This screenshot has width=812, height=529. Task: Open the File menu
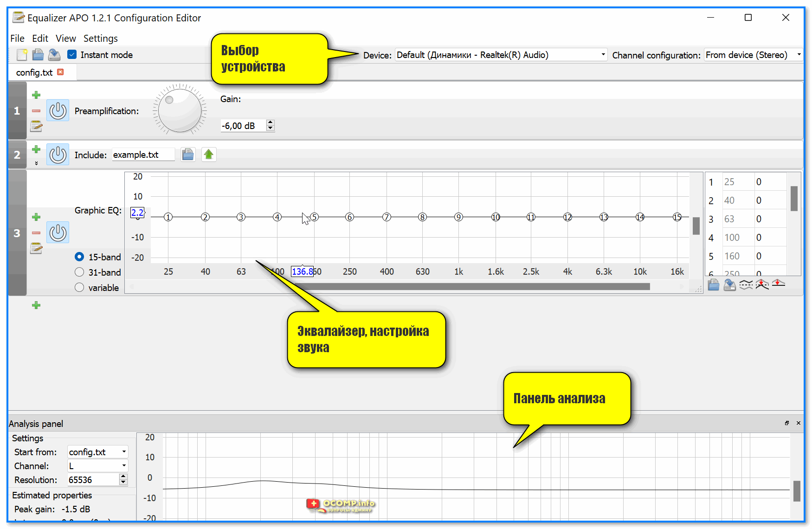17,39
